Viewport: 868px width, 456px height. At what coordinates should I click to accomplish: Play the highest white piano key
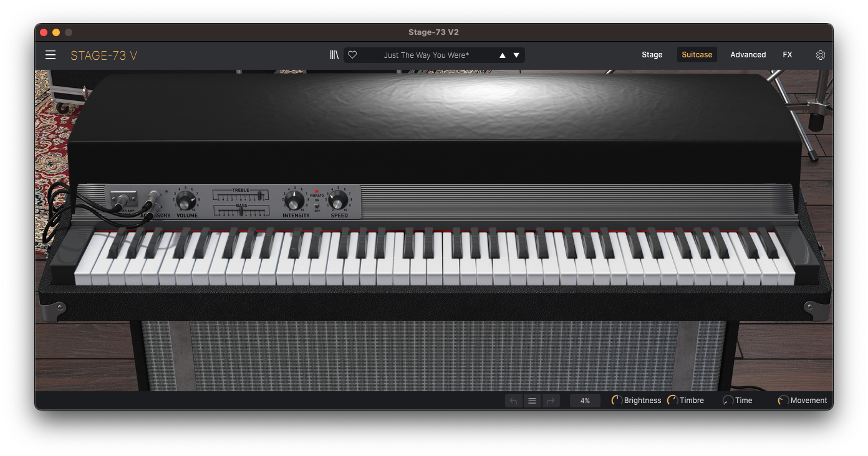pyautogui.click(x=784, y=268)
